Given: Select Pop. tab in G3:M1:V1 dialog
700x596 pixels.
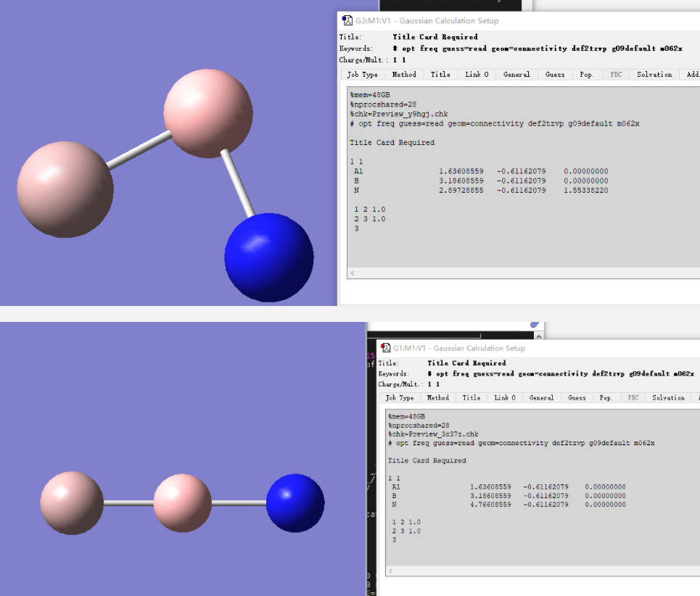Looking at the screenshot, I should [586, 75].
